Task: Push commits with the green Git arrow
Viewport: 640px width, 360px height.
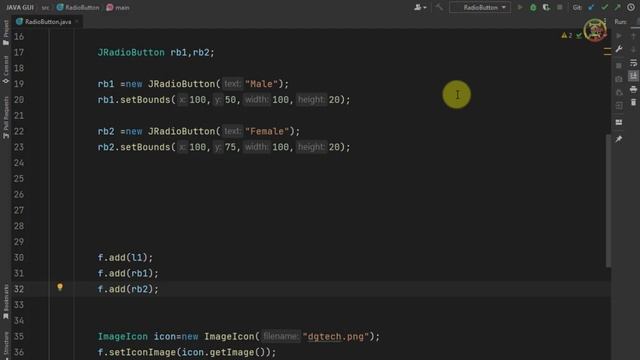Action: pyautogui.click(x=618, y=7)
